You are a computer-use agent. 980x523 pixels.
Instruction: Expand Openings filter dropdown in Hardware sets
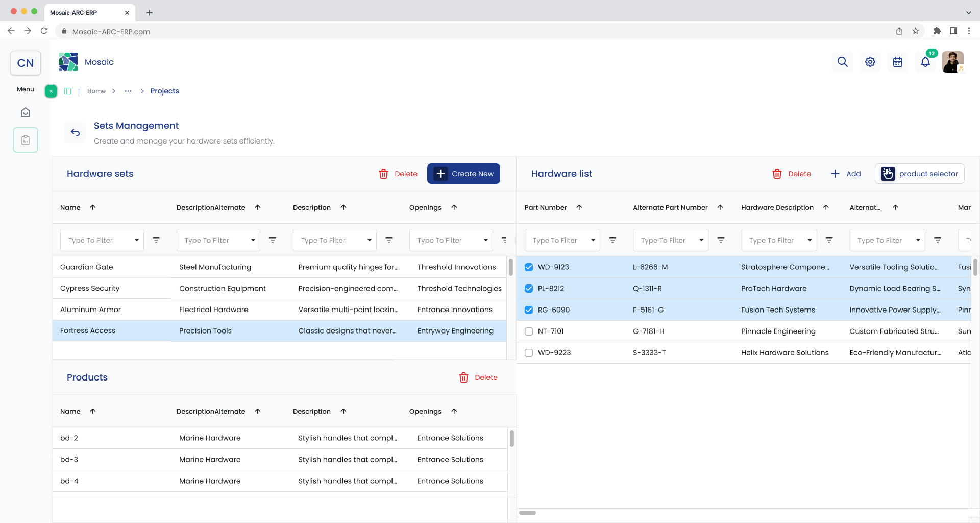click(x=486, y=240)
